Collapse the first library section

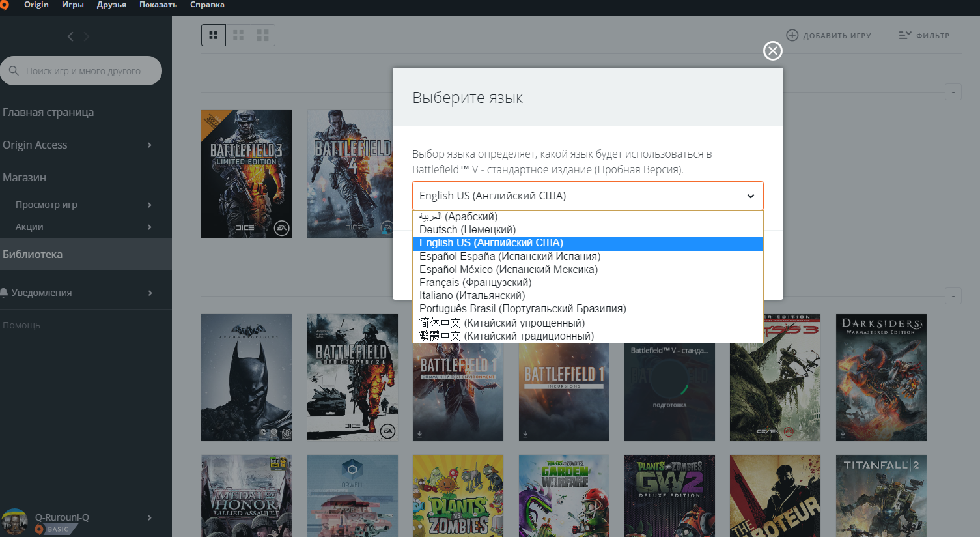click(x=953, y=92)
